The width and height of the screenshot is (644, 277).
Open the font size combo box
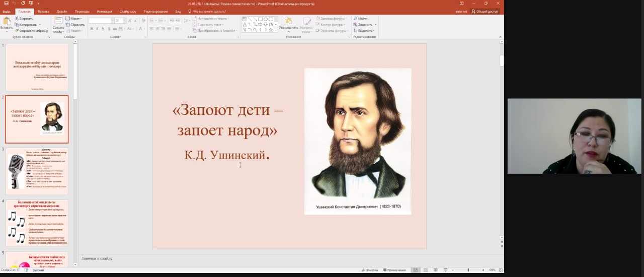119,21
